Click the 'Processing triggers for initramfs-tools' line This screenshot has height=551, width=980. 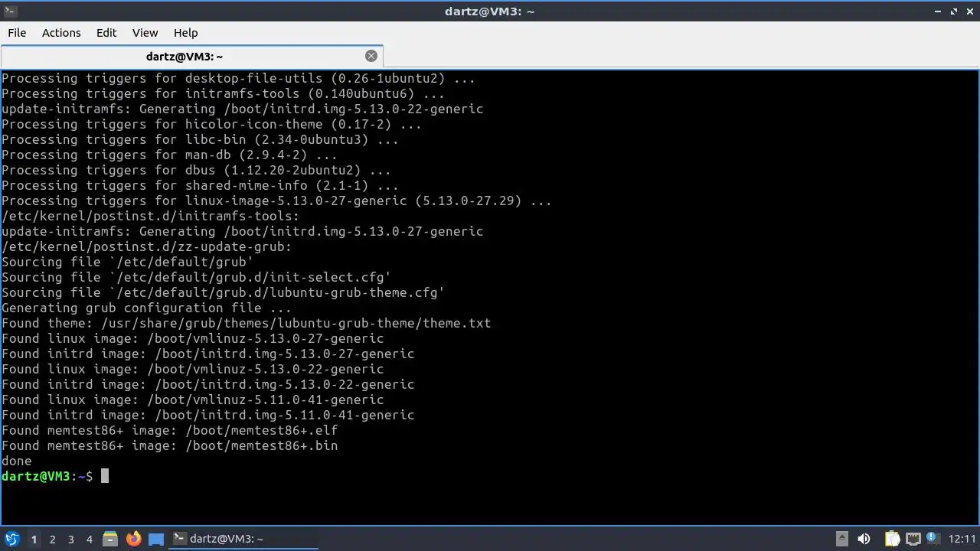click(223, 93)
